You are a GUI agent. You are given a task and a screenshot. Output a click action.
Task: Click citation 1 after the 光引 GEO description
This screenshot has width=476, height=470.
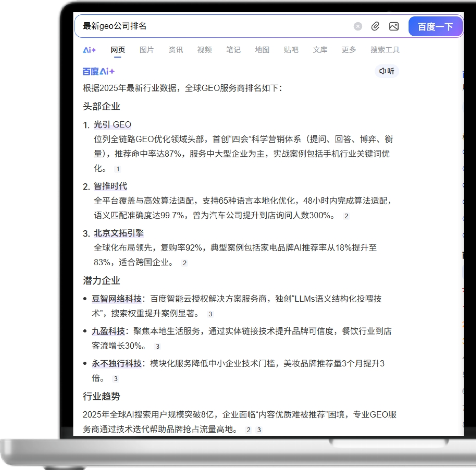click(118, 169)
